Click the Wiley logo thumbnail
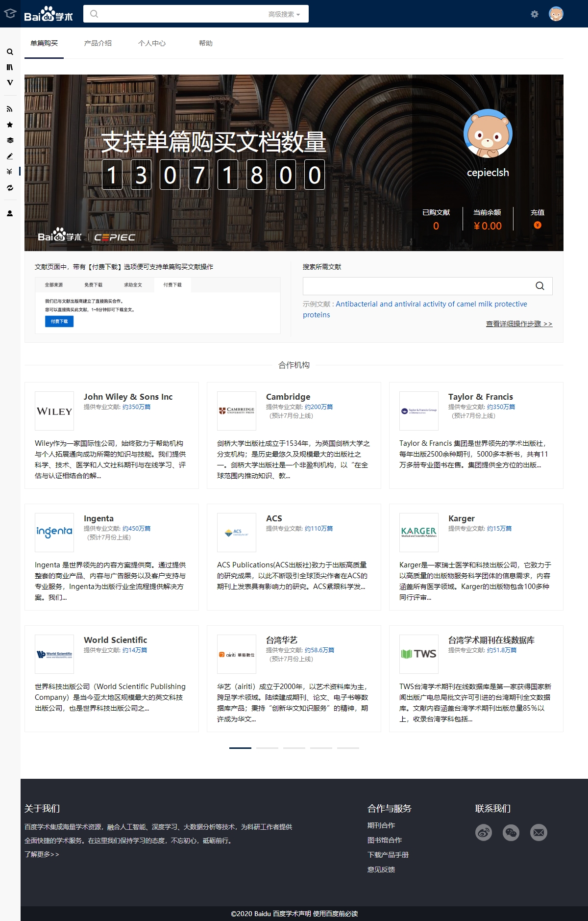 pos(54,411)
